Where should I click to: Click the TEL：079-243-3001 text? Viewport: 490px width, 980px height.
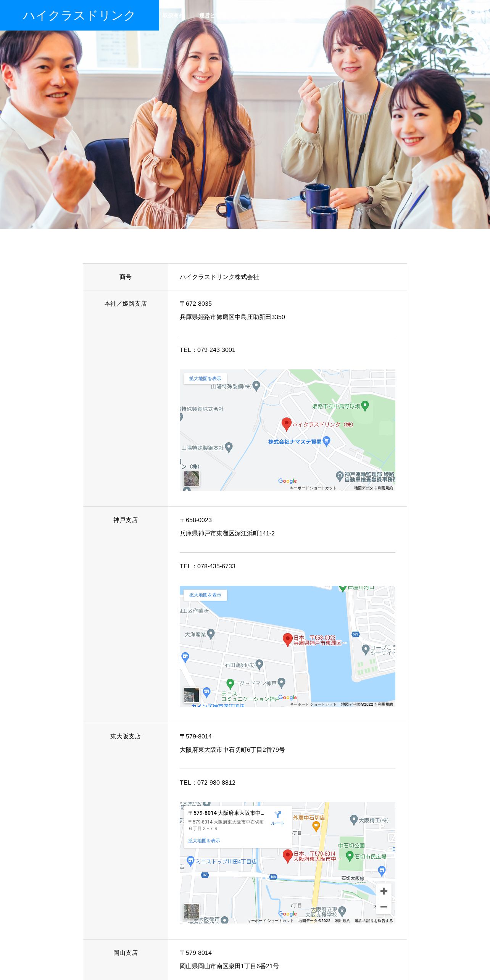coord(208,350)
